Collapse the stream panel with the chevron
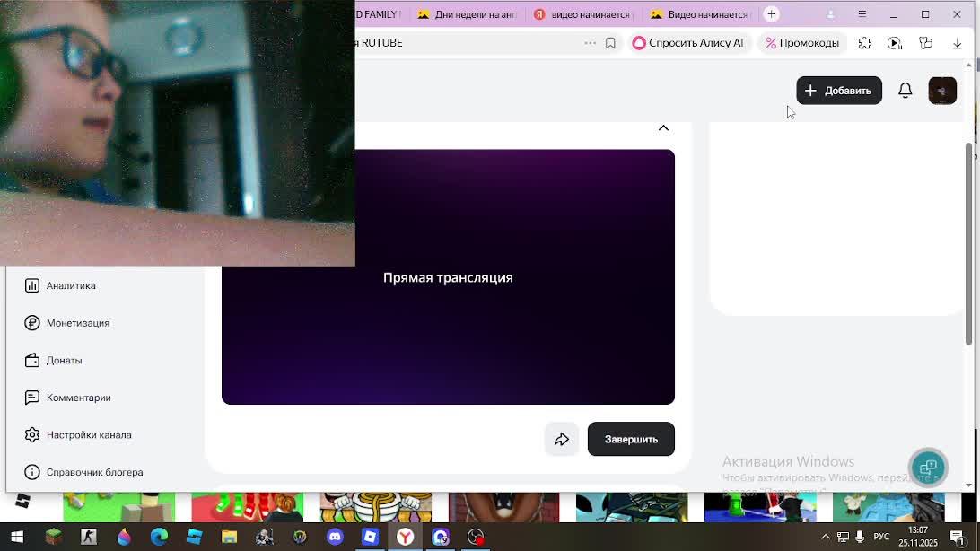980x551 pixels. pyautogui.click(x=663, y=128)
